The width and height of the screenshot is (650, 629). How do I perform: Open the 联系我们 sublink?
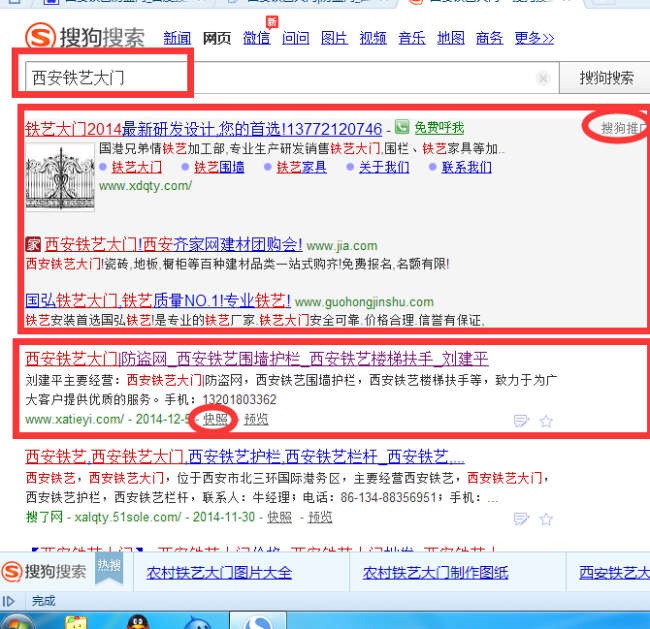coord(466,167)
